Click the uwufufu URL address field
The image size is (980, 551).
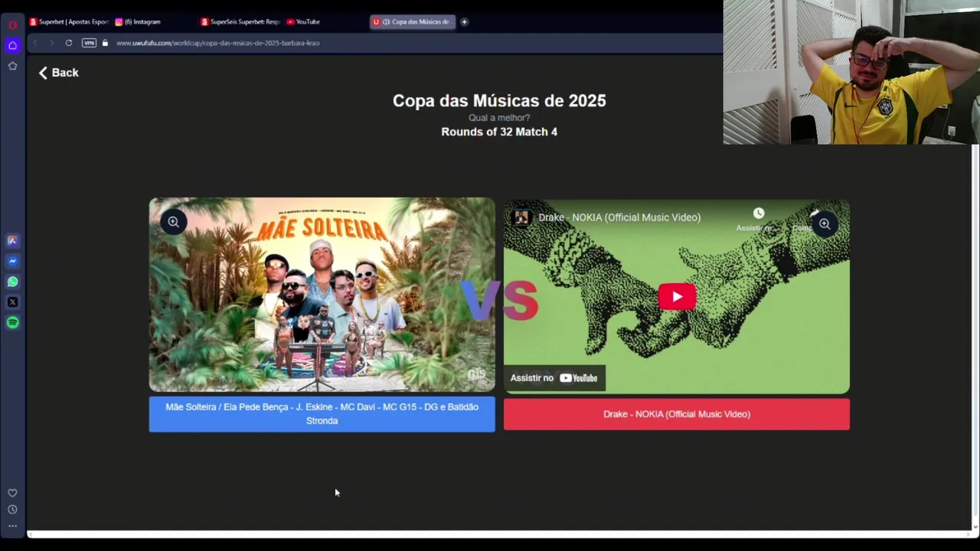point(217,43)
